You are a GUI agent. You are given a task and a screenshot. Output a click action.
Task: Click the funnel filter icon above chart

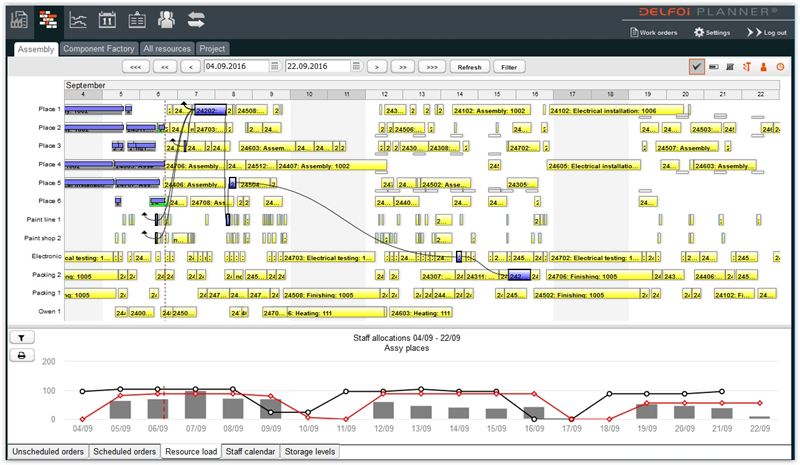pyautogui.click(x=21, y=337)
